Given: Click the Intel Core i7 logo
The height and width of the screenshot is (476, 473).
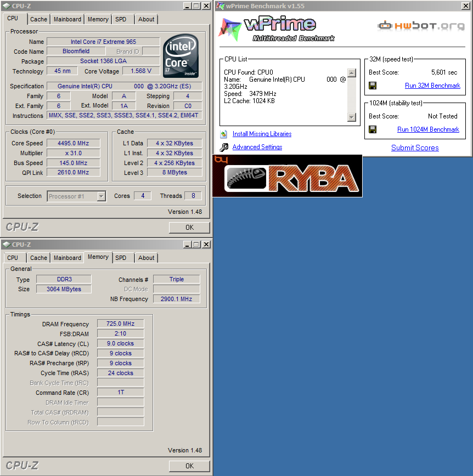Looking at the screenshot, I should click(x=181, y=55).
